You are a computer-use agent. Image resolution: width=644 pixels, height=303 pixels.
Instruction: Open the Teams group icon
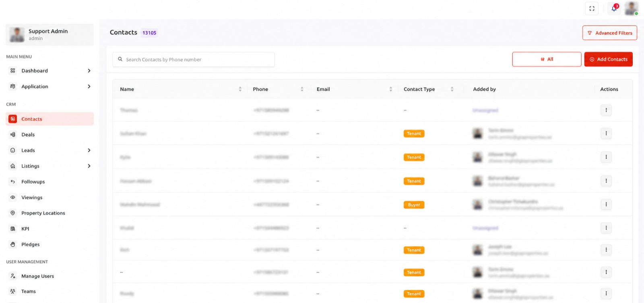click(13, 291)
